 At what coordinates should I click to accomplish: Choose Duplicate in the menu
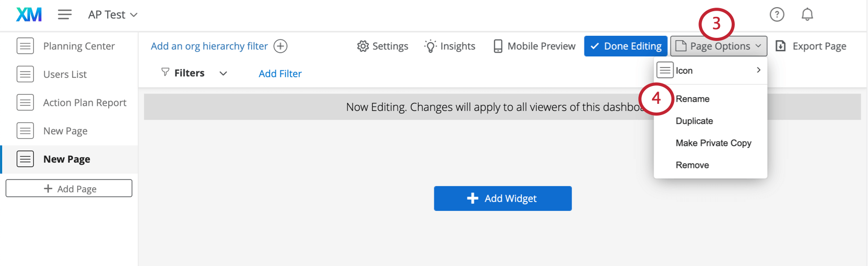694,121
